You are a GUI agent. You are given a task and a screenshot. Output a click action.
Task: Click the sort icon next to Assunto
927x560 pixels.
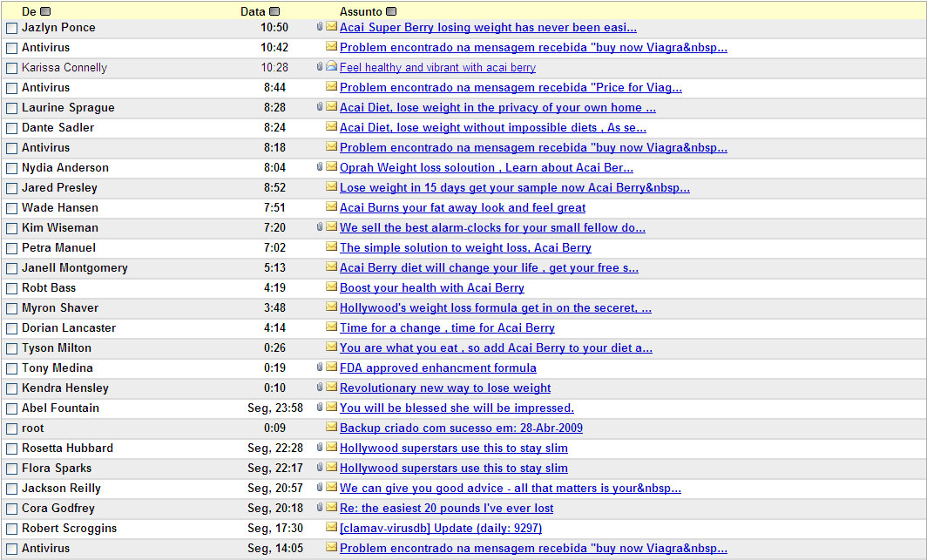click(x=391, y=11)
